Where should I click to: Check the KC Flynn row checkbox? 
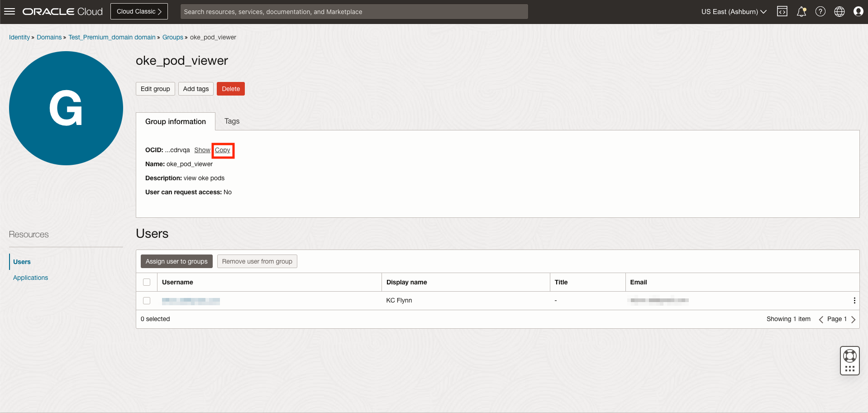[147, 301]
